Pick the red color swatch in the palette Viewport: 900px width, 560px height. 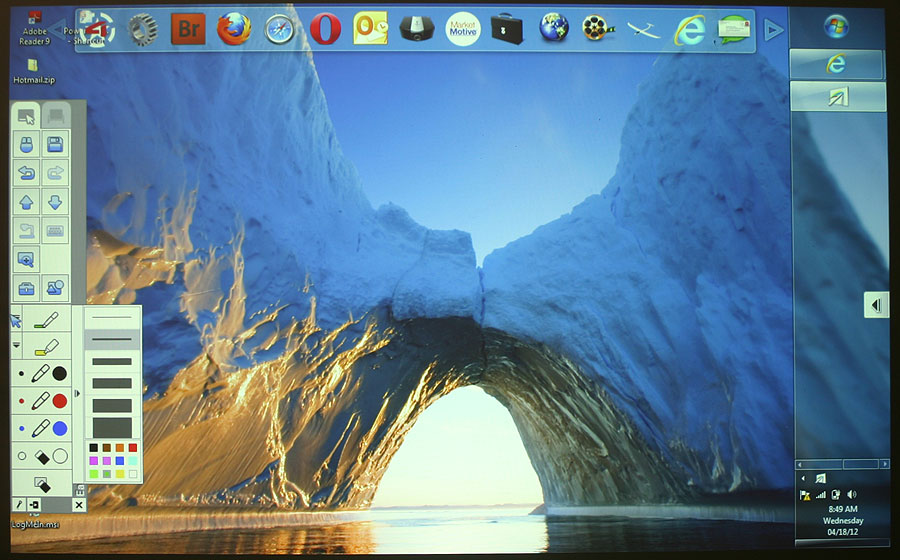point(133,448)
